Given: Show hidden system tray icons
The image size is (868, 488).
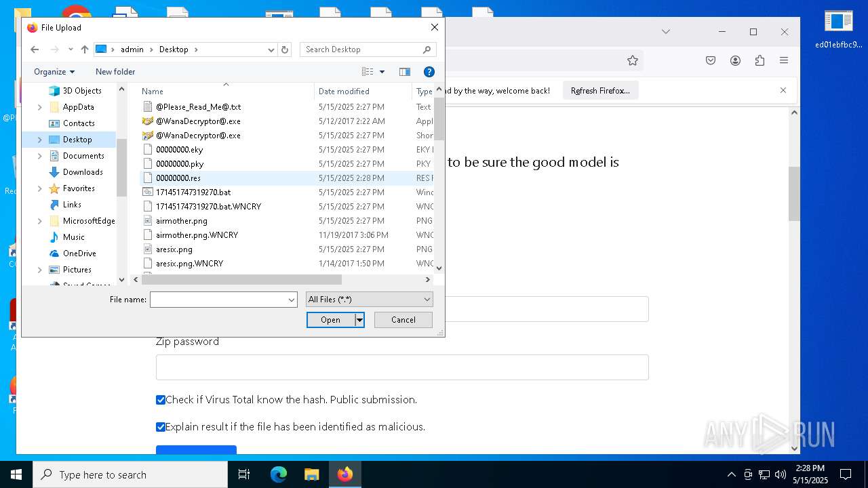Looking at the screenshot, I should point(731,474).
